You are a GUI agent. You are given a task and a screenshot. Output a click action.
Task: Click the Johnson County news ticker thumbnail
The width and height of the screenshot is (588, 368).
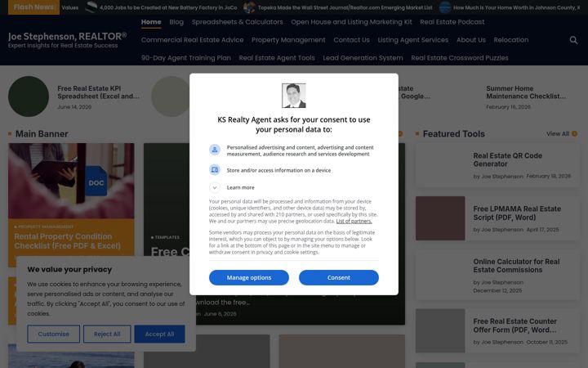[x=445, y=7]
